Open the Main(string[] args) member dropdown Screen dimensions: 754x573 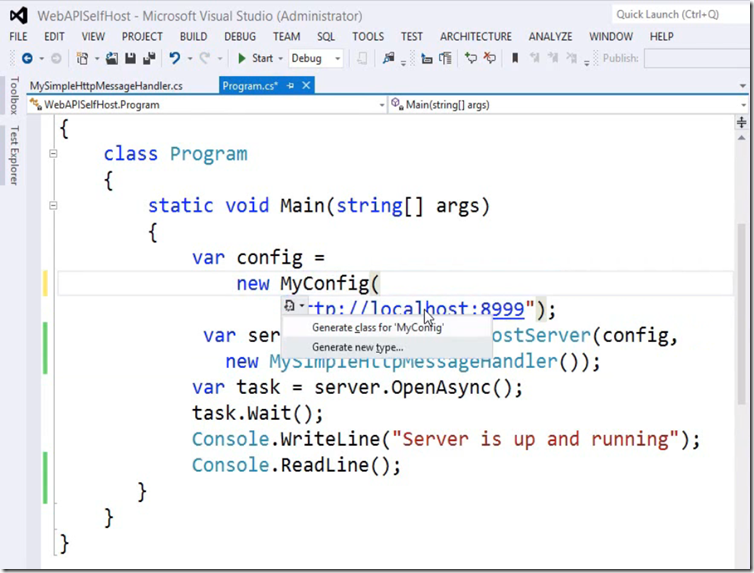coord(569,105)
